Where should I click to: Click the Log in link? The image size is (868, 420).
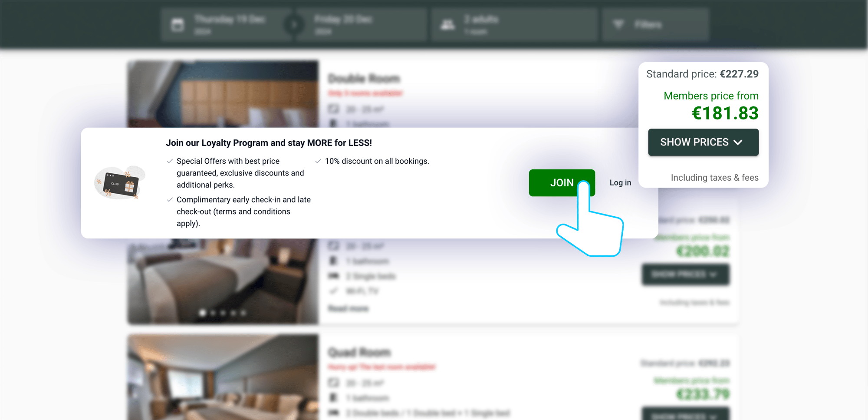pos(620,182)
